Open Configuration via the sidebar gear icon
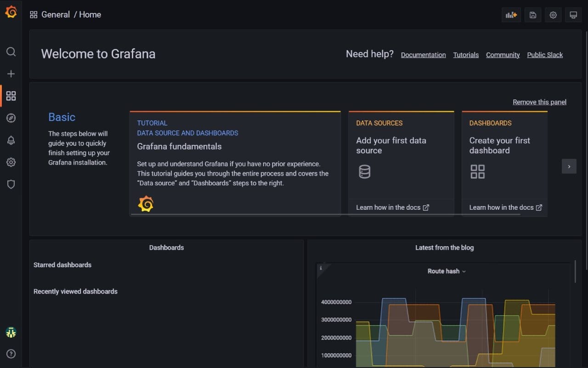This screenshot has width=588, height=368. click(11, 162)
